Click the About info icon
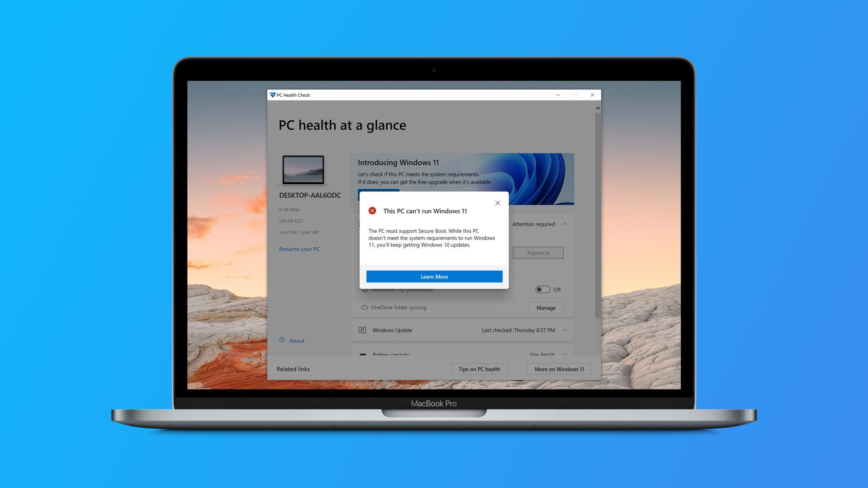 click(282, 340)
